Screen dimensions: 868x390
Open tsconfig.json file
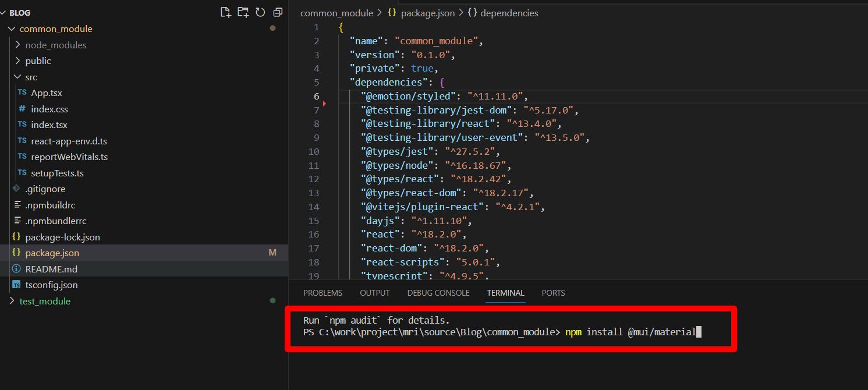(51, 285)
